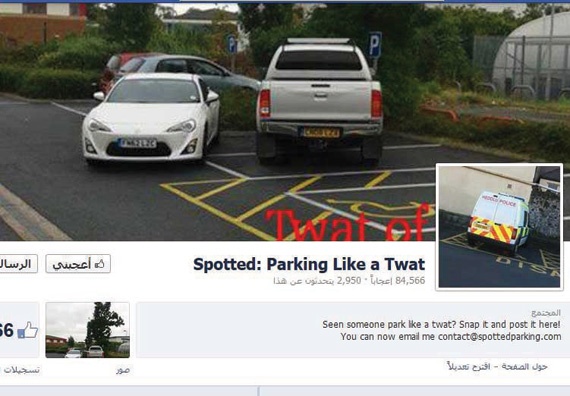Send a message via the الرسالة button
This screenshot has width=570, height=396.
pyautogui.click(x=19, y=264)
